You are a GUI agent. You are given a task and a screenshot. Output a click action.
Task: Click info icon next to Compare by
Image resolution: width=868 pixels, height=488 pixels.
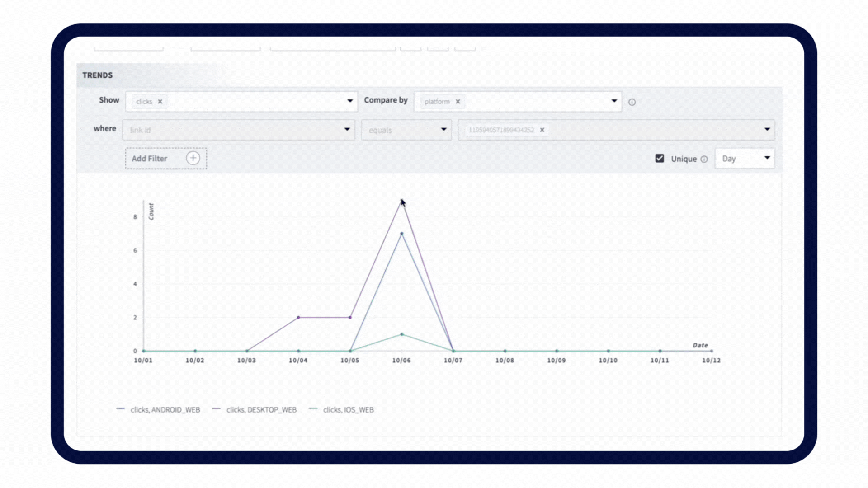(632, 102)
